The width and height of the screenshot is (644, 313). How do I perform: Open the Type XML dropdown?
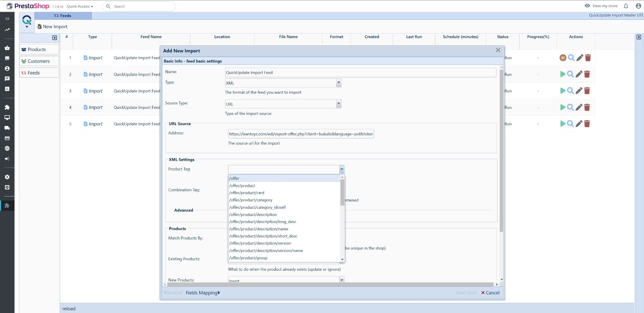click(338, 83)
